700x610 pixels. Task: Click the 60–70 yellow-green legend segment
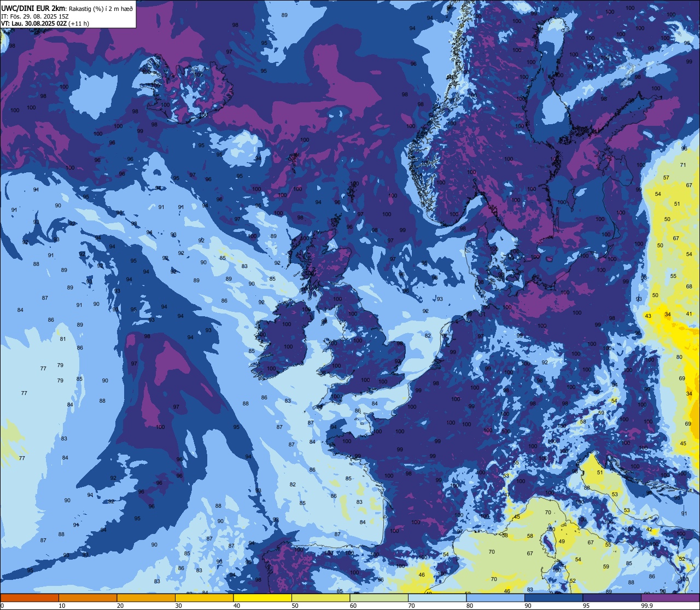379,598
